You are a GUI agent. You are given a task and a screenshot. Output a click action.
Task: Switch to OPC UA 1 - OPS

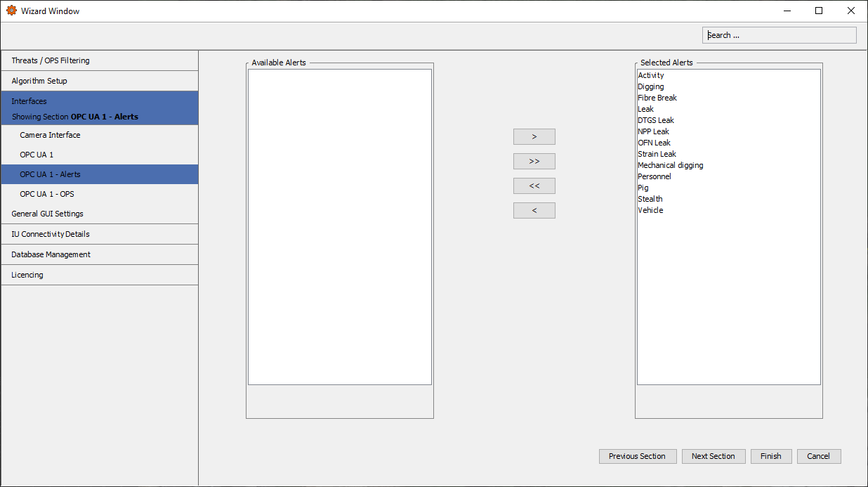47,194
